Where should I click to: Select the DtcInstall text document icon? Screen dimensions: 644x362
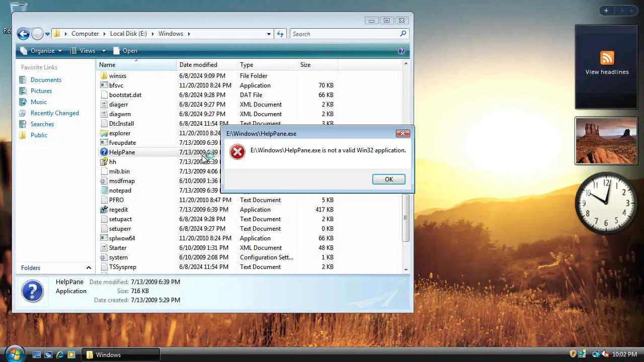[104, 124]
